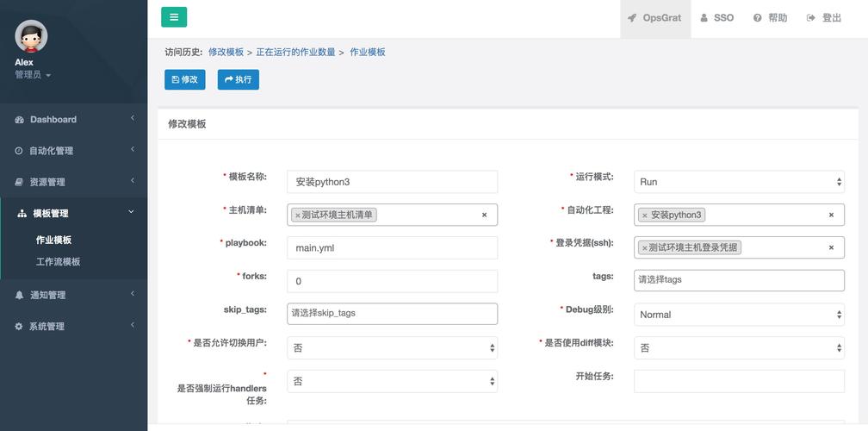
Task: Select 工作流模板 in the sidebar
Action: pos(59,261)
